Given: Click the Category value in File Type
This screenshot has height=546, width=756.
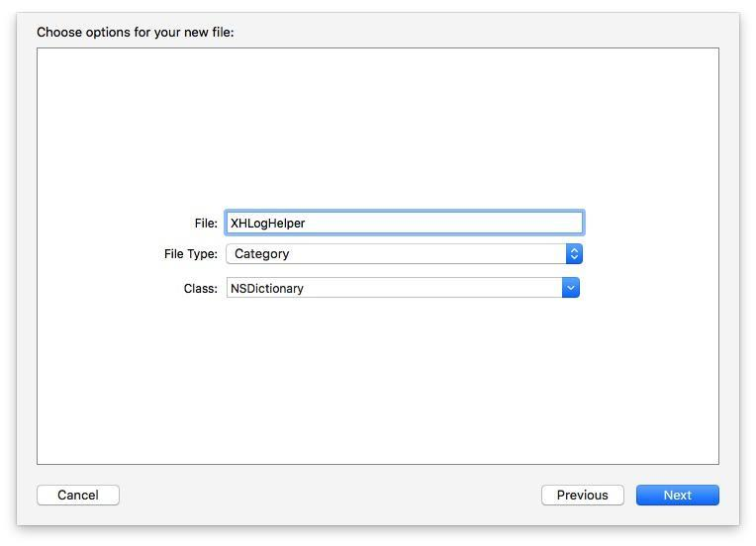Looking at the screenshot, I should (x=262, y=254).
